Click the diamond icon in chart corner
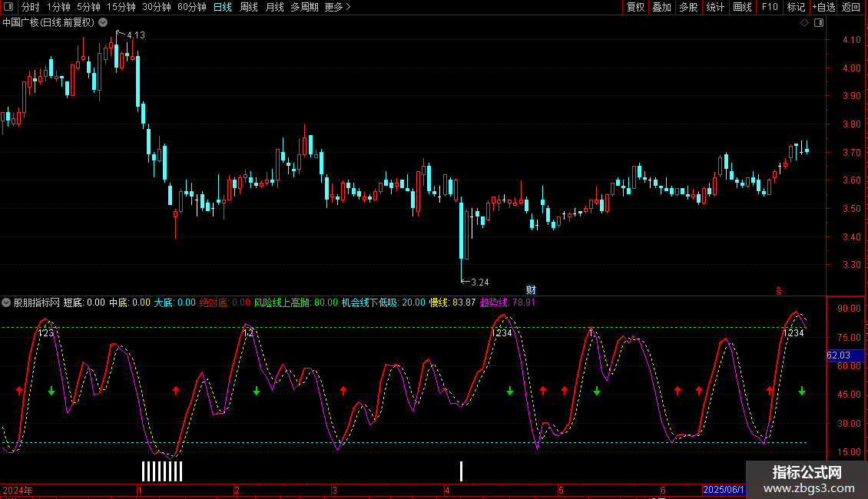This screenshot has width=868, height=499. pyautogui.click(x=805, y=23)
